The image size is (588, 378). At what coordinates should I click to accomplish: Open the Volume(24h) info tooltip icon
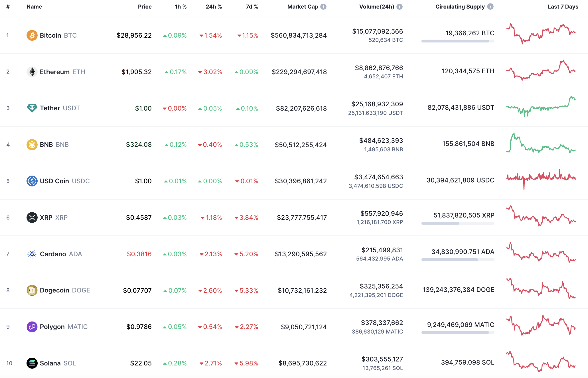coord(400,7)
